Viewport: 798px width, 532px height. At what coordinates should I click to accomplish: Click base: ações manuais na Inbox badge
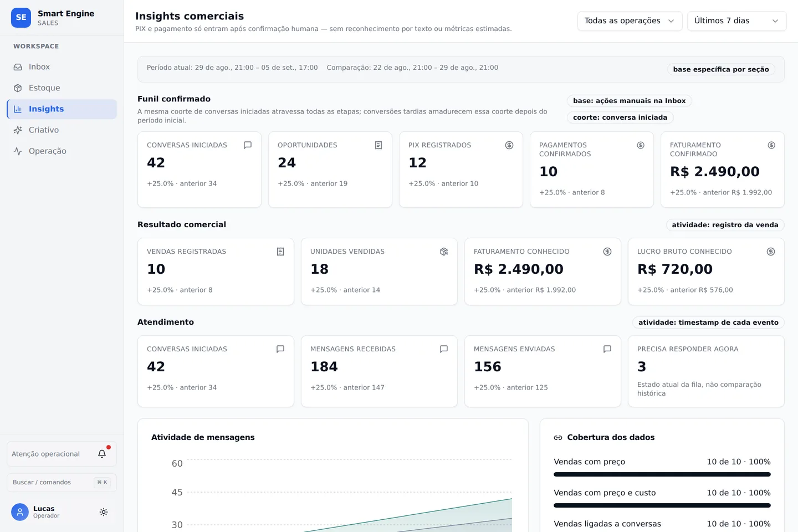tap(629, 101)
